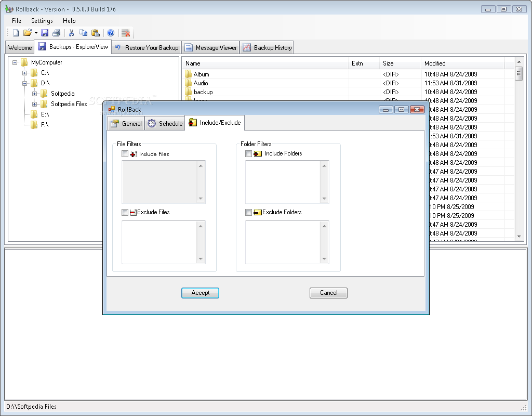Enable the Include Files checkbox
The width and height of the screenshot is (532, 416).
[x=125, y=154]
